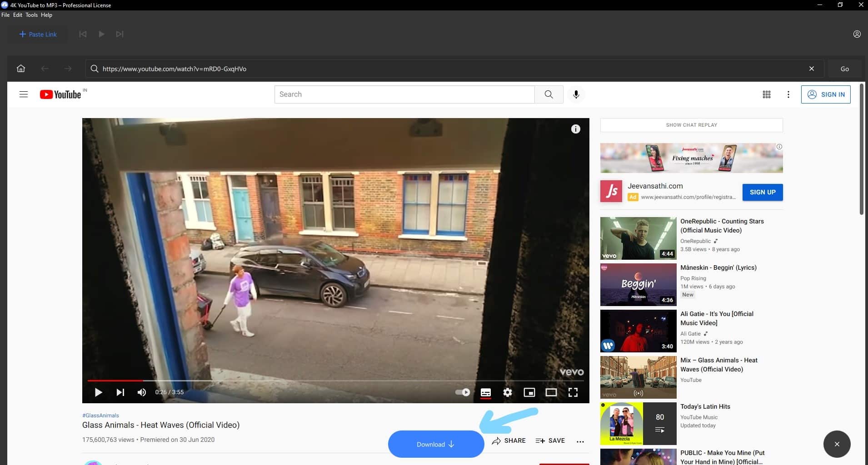Click SHARE under the video

point(509,441)
